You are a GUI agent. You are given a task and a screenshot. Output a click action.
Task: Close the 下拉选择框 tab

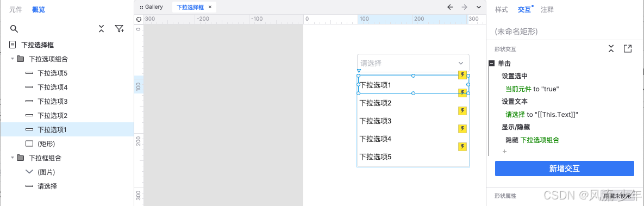(210, 7)
